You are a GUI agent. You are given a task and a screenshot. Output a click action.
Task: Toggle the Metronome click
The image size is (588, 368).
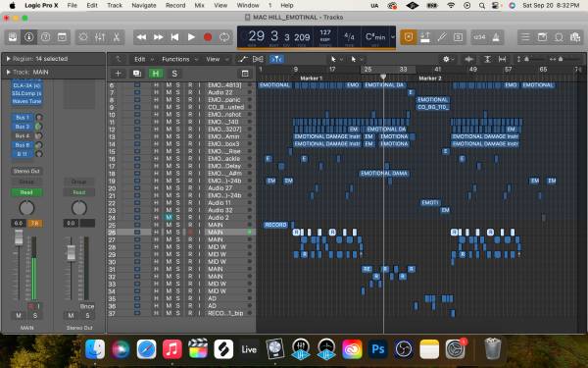click(496, 37)
